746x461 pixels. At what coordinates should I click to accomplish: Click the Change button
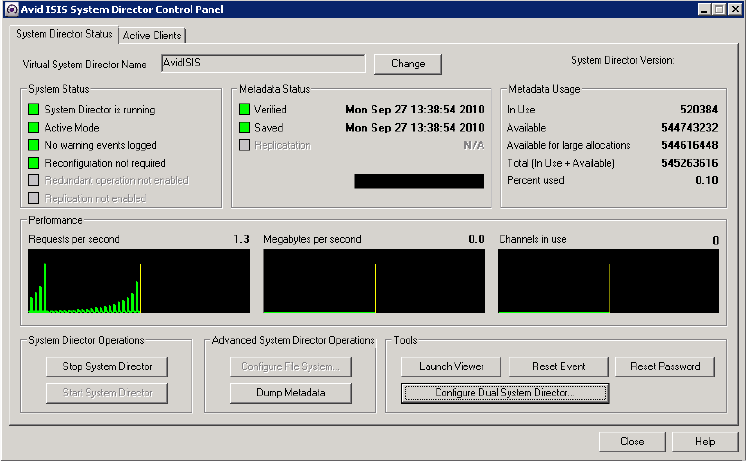408,64
